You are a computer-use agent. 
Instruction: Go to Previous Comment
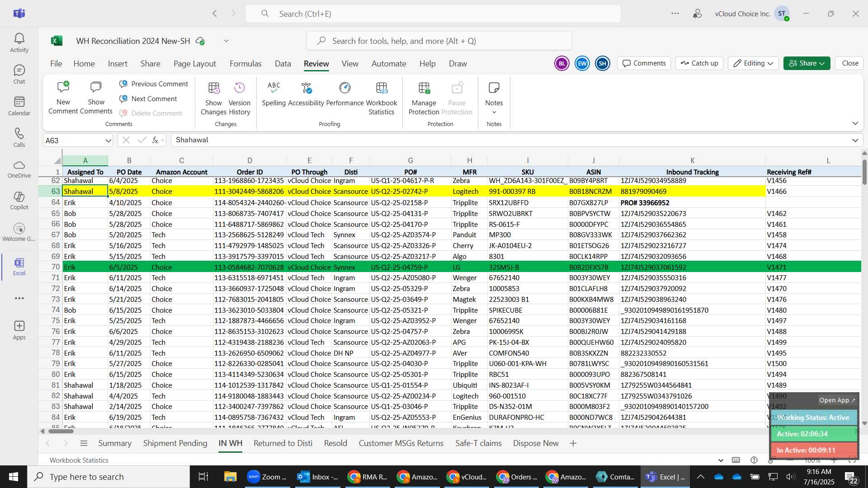coord(154,84)
